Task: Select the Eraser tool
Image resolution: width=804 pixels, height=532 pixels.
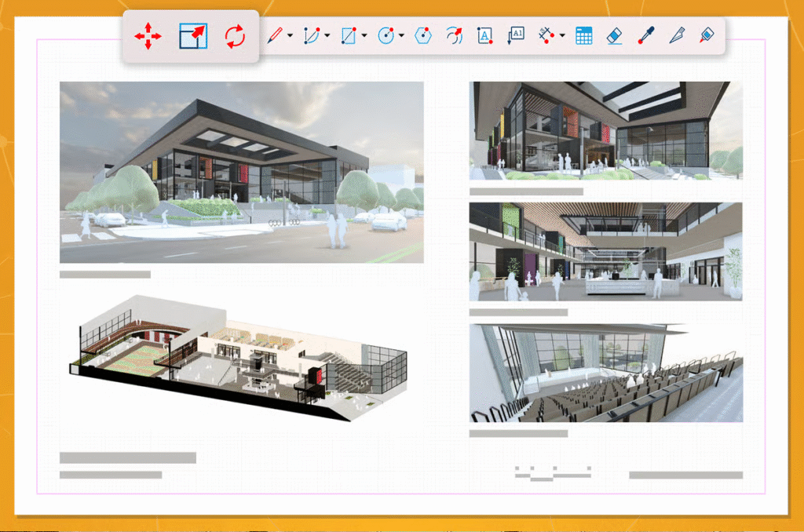Action: point(614,35)
